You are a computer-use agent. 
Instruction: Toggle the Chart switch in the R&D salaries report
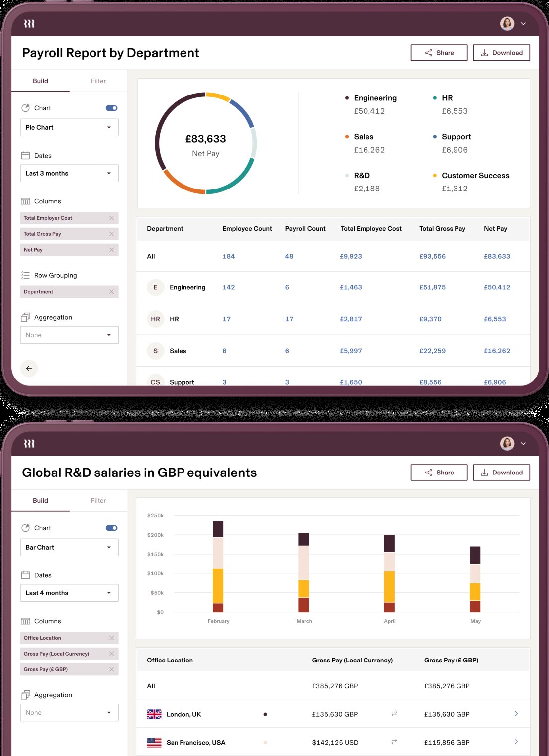(112, 528)
